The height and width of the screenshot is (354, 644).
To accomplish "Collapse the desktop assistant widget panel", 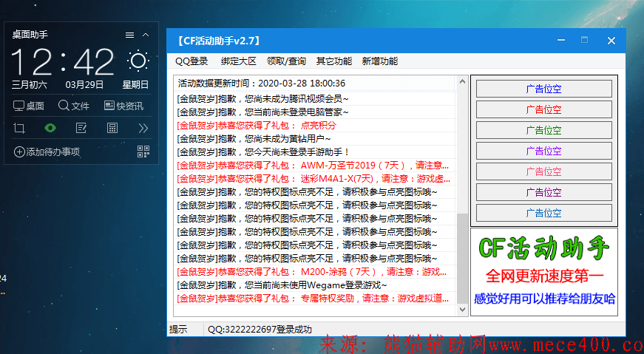I will (x=146, y=35).
